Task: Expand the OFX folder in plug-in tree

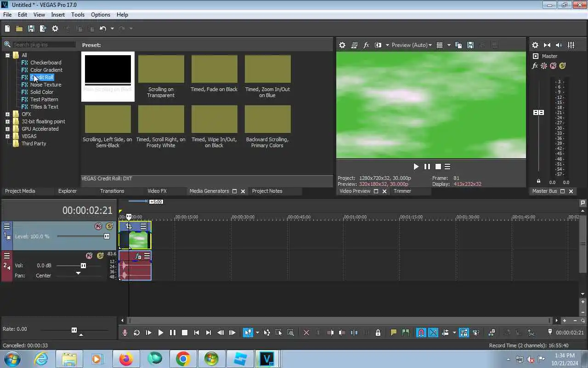Action: [x=7, y=114]
